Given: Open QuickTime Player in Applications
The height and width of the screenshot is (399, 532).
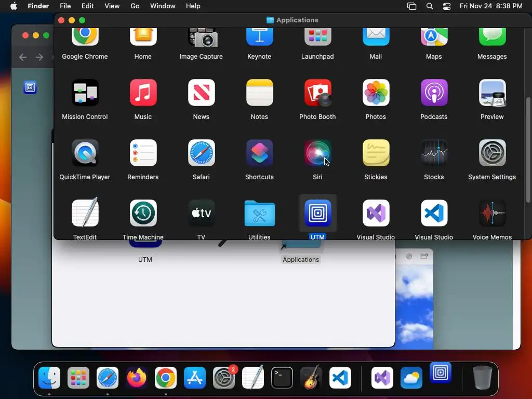Looking at the screenshot, I should [x=85, y=153].
